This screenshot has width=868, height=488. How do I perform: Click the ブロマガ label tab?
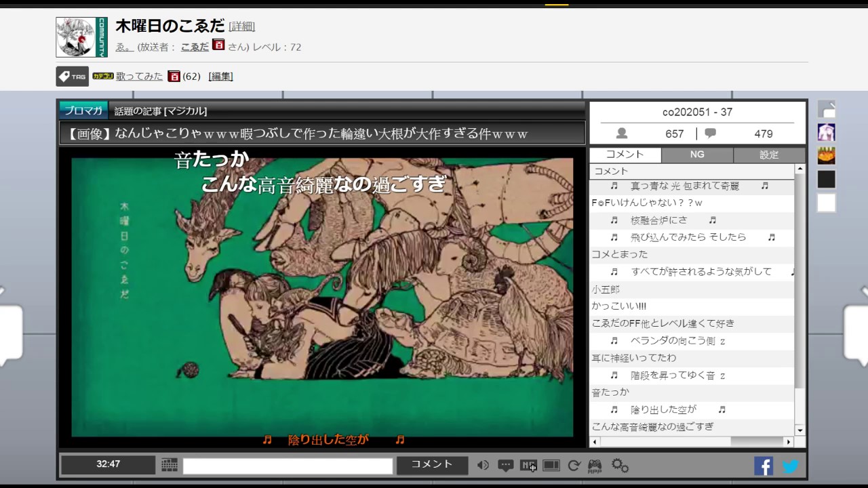coord(83,110)
